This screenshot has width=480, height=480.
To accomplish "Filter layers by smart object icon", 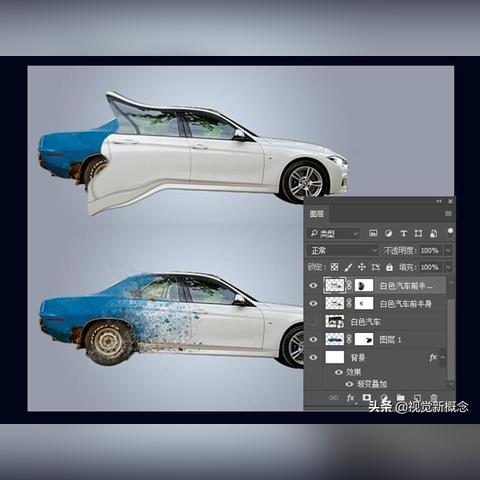I will [x=433, y=233].
